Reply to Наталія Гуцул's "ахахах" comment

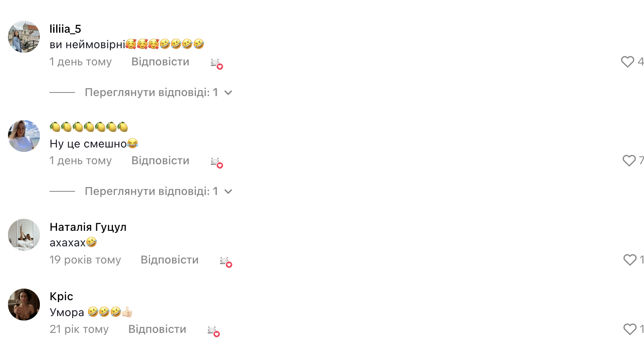[170, 260]
